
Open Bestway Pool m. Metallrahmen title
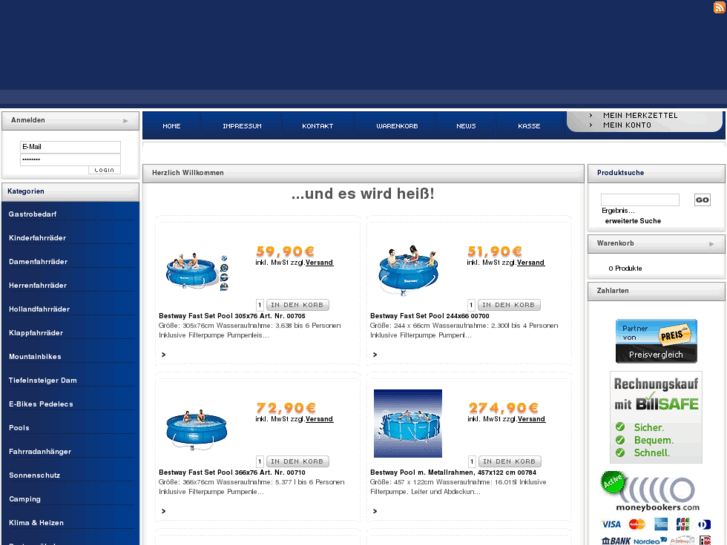coord(453,473)
